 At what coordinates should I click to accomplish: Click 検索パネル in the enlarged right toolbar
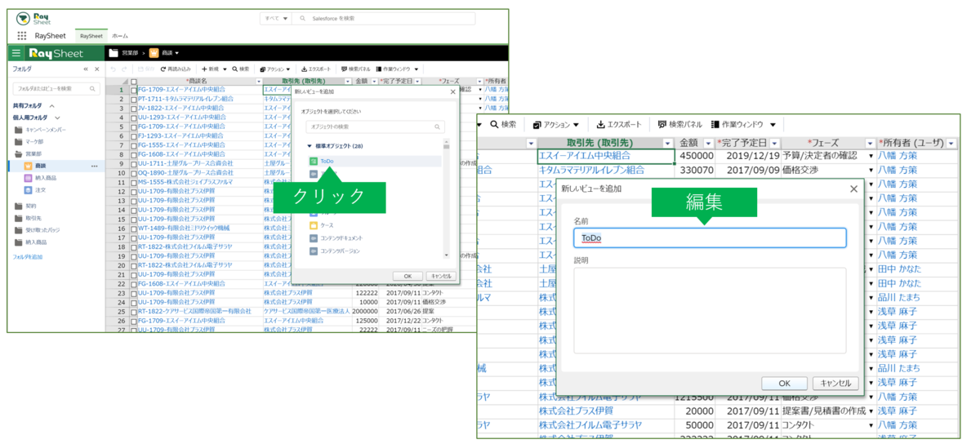tap(680, 124)
